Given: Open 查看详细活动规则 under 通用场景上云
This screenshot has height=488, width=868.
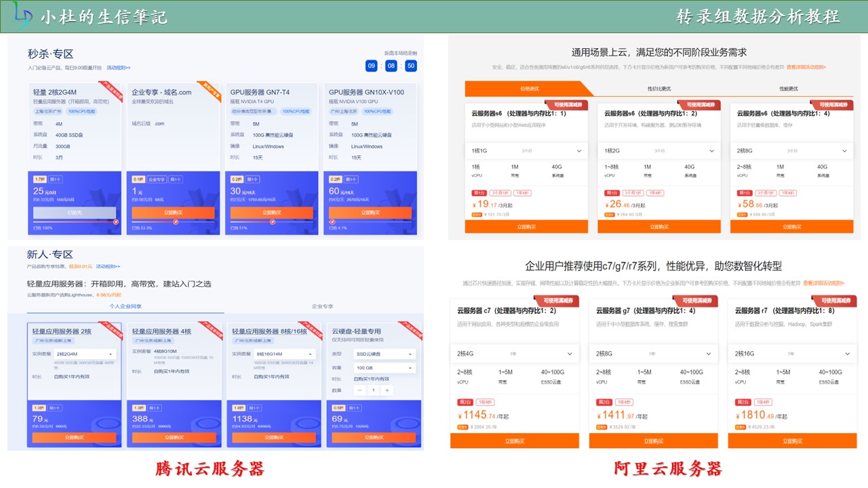Looking at the screenshot, I should click(806, 67).
